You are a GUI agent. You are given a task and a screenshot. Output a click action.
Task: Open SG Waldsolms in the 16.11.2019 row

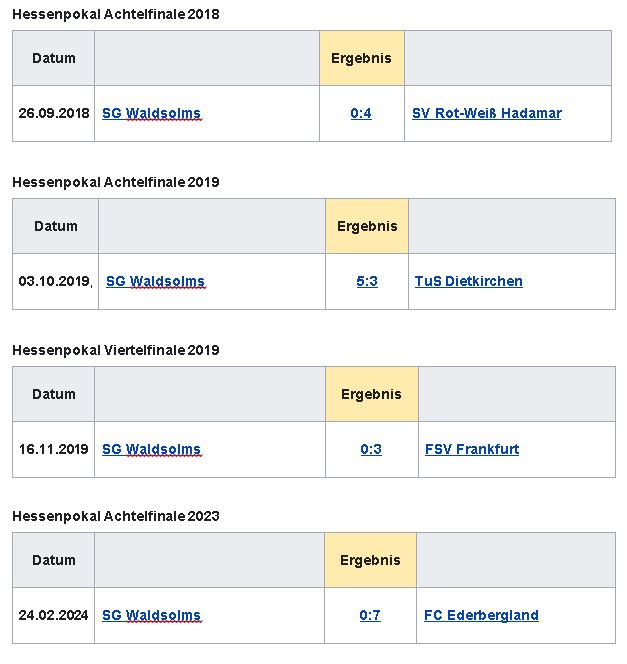151,449
